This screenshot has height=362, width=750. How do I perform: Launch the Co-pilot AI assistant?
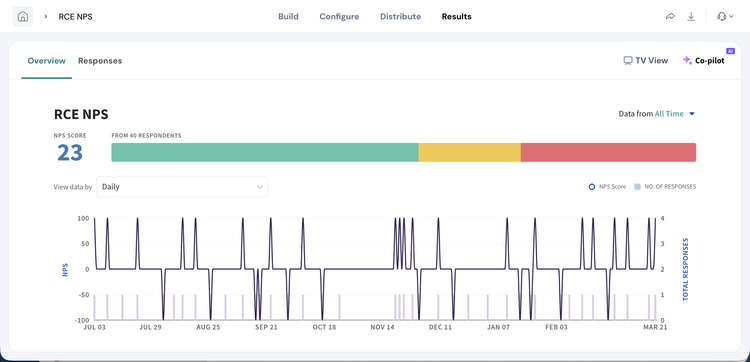[703, 60]
